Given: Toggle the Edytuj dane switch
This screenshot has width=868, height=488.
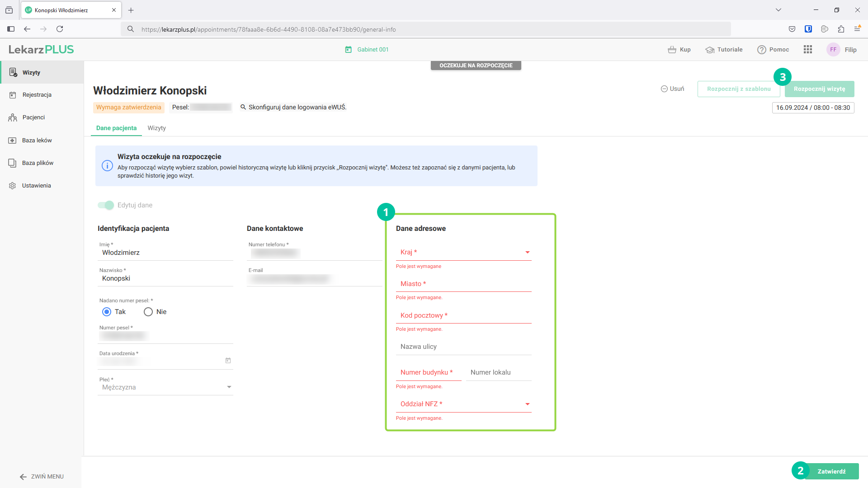Looking at the screenshot, I should pos(106,205).
